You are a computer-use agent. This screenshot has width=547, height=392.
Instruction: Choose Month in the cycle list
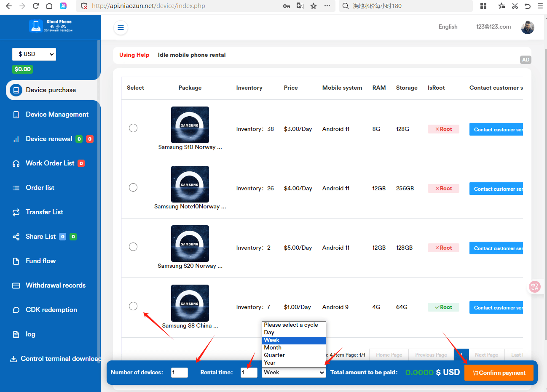pos(294,347)
